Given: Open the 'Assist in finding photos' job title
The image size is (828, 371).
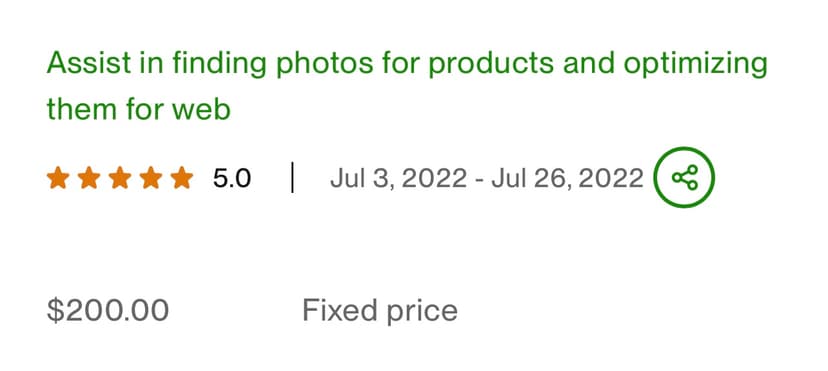Looking at the screenshot, I should [407, 87].
